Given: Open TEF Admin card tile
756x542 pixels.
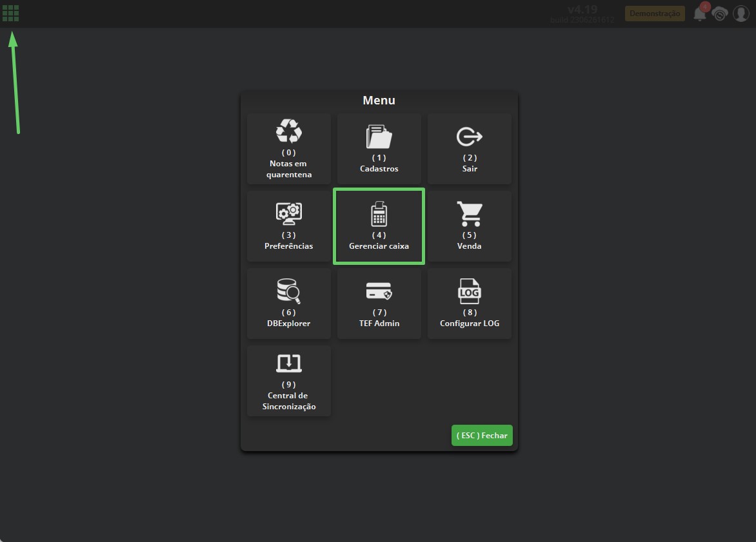Looking at the screenshot, I should pos(379,304).
